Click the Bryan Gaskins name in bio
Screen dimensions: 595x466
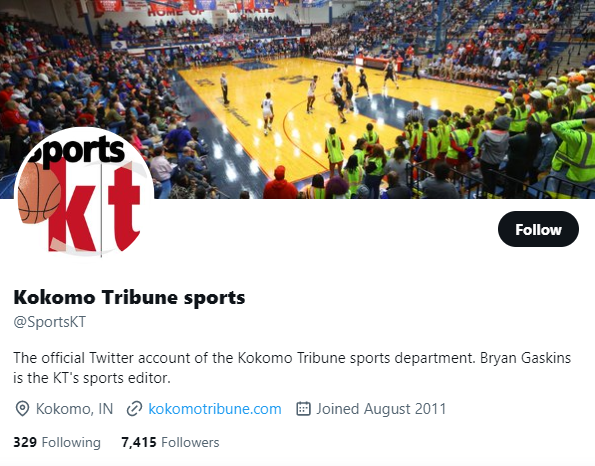[x=526, y=358]
